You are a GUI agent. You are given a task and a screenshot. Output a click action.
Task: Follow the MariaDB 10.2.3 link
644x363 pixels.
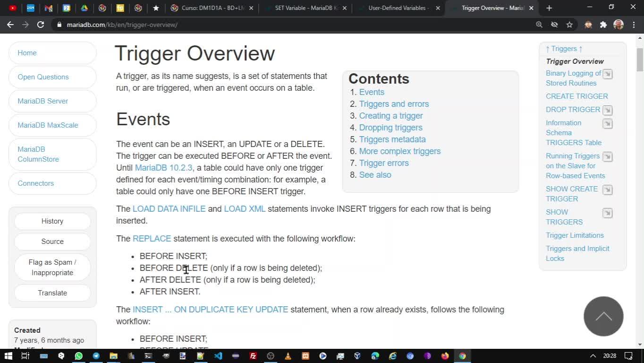click(x=163, y=168)
